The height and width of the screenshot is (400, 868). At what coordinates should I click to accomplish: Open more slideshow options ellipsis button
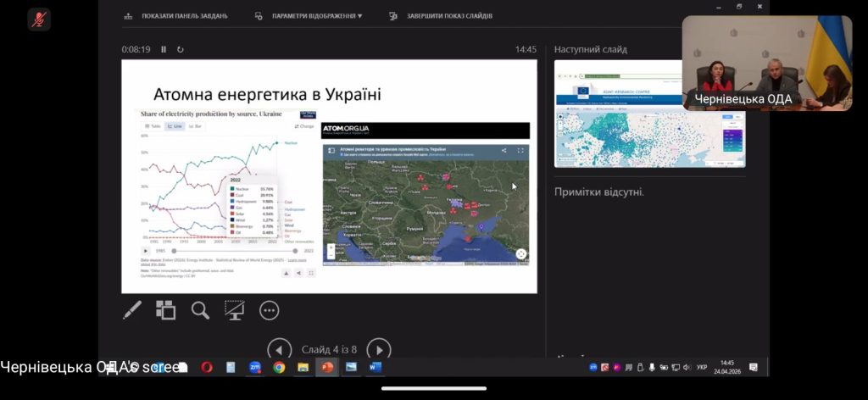(270, 311)
